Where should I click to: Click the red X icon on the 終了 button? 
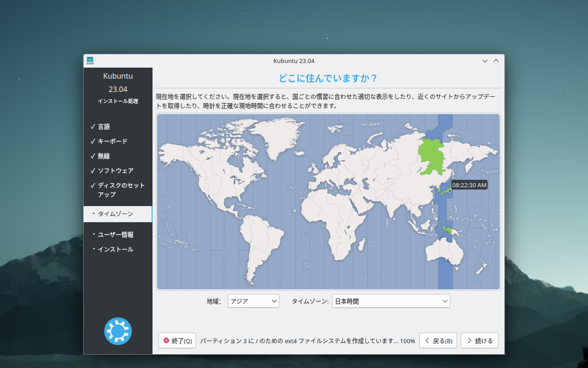click(166, 340)
